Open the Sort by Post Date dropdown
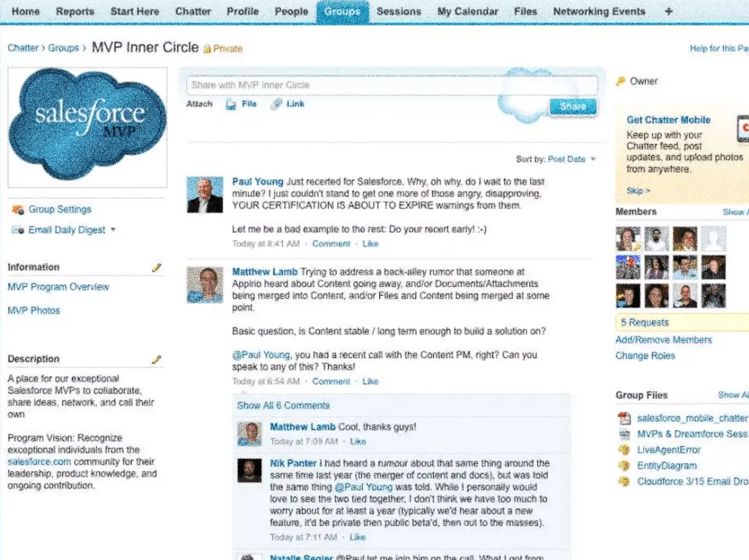Screen dimensions: 749x560 coord(572,159)
